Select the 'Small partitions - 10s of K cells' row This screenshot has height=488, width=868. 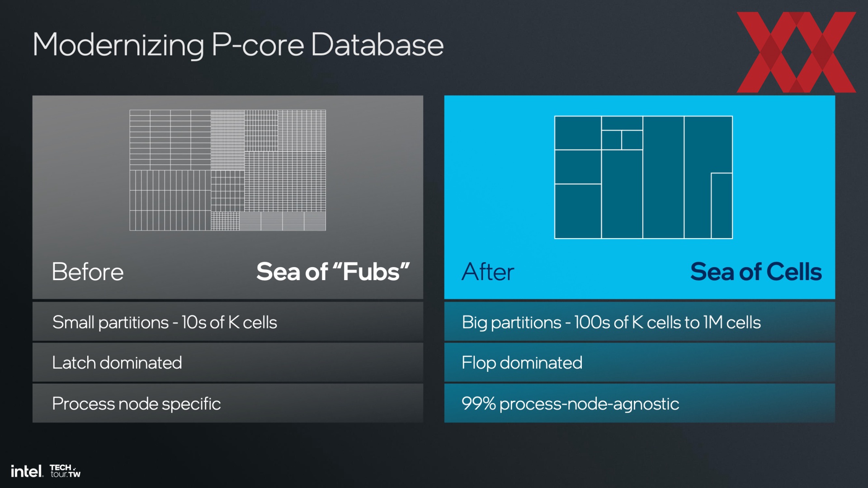coord(228,322)
